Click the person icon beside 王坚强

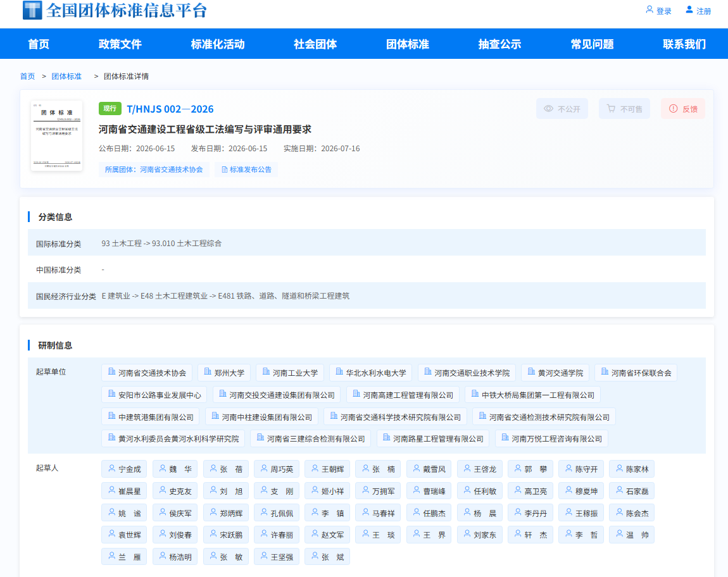pos(264,555)
